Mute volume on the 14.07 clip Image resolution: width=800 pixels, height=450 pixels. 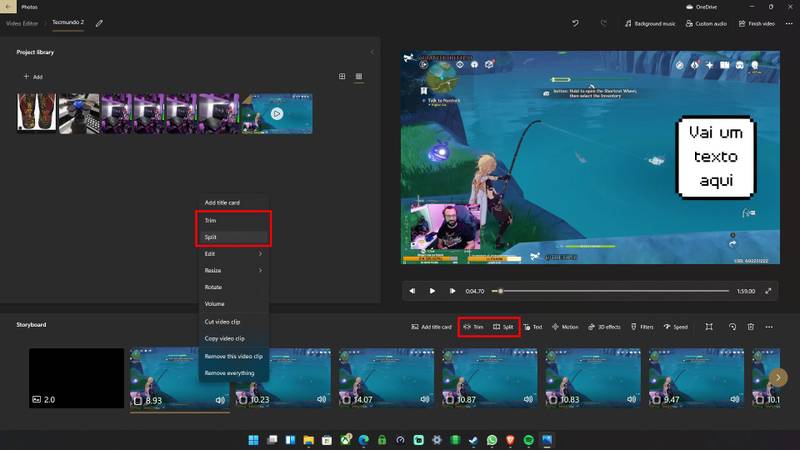[425, 399]
